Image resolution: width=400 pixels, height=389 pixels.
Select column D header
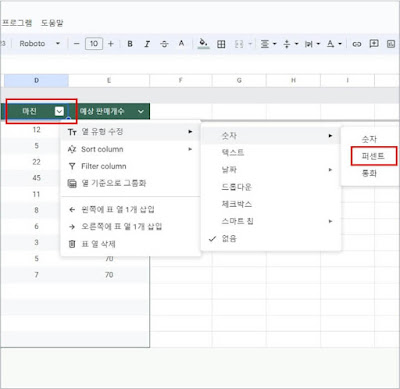pos(36,81)
